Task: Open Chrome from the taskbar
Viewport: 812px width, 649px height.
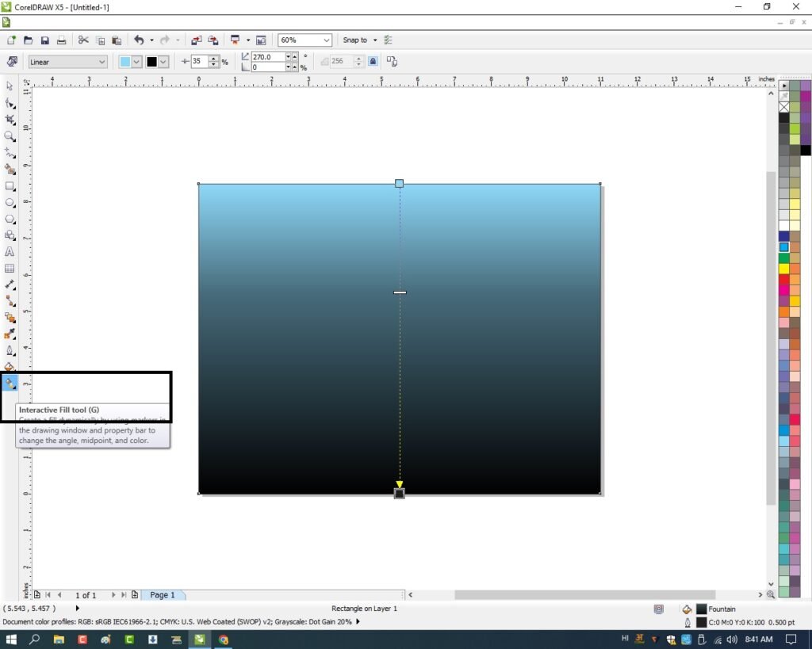Action: pyautogui.click(x=223, y=639)
